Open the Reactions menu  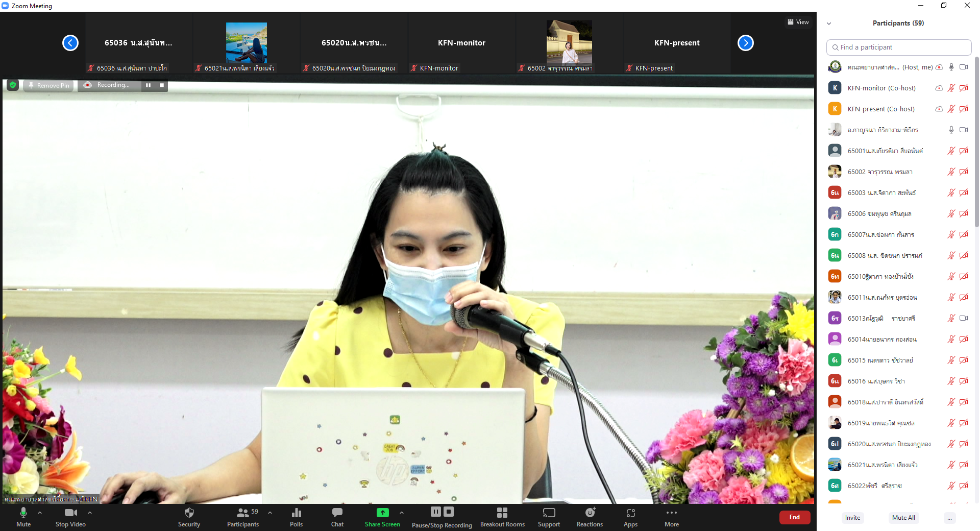(x=590, y=517)
